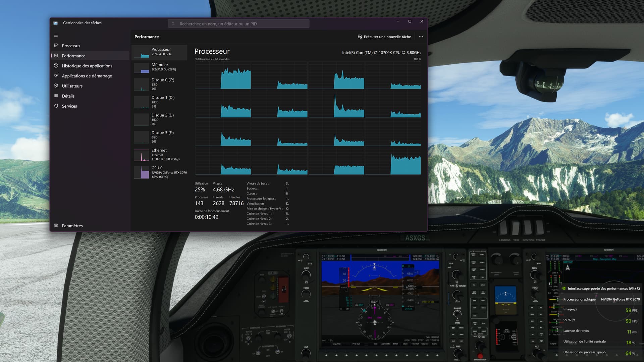Image resolution: width=644 pixels, height=362 pixels.
Task: Select the Utilisateurs sidebar icon
Action: 56,86
